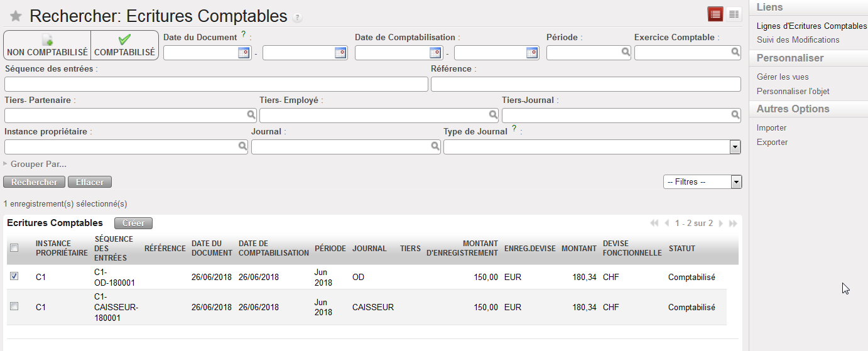Switch to form view icon

(x=734, y=14)
